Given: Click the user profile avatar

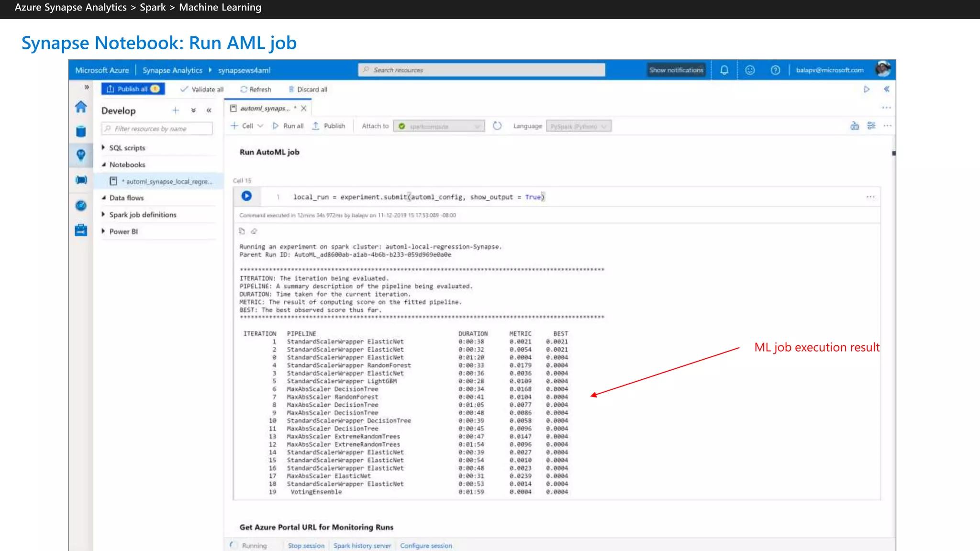Looking at the screenshot, I should pos(883,69).
